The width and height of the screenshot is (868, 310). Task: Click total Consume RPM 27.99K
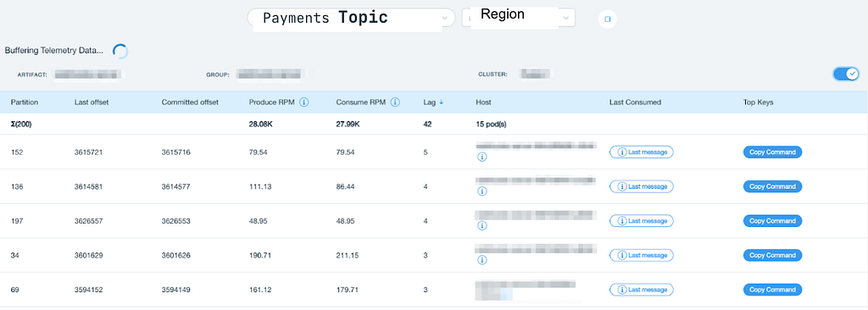[348, 124]
